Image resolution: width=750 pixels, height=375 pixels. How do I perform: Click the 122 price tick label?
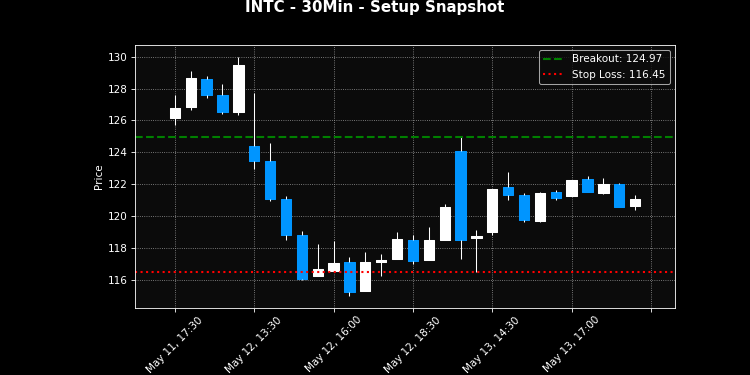point(118,185)
